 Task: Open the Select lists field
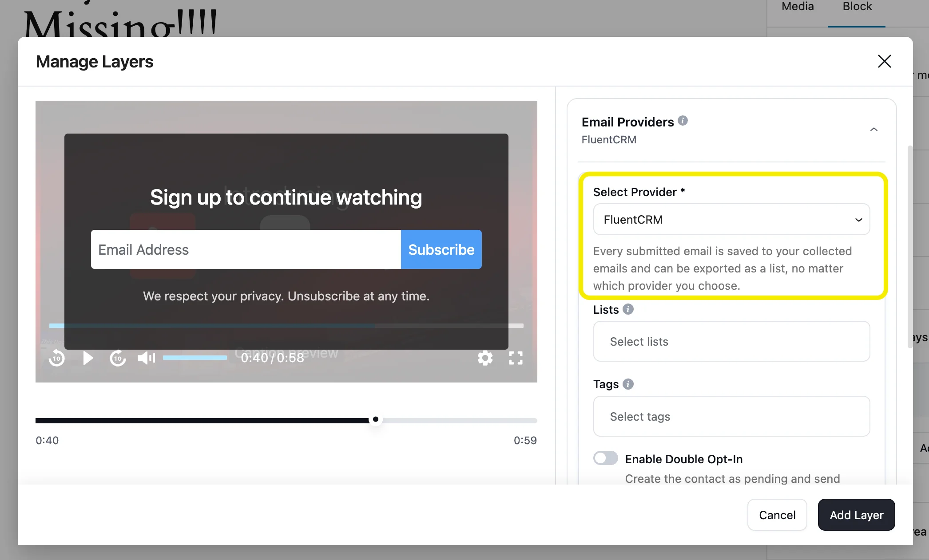tap(731, 341)
